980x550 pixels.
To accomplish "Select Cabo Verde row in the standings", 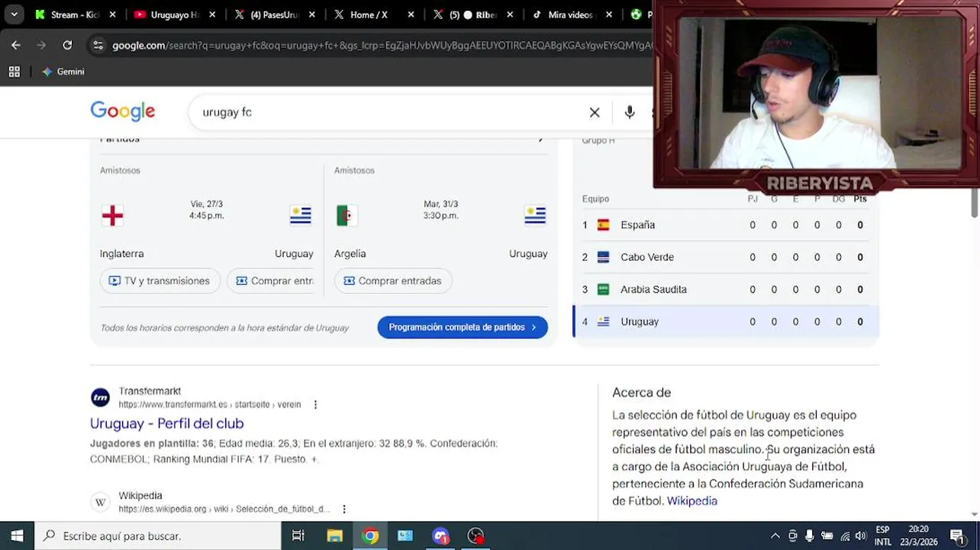I will 726,257.
